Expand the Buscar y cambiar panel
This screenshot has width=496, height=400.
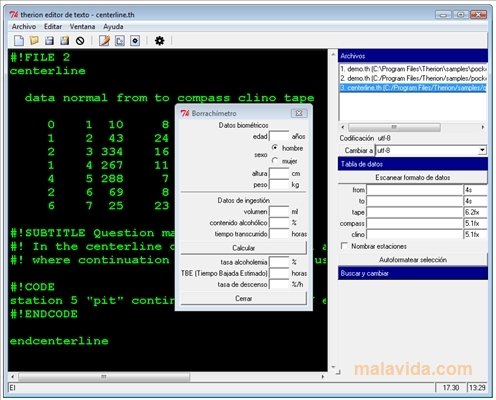point(413,273)
